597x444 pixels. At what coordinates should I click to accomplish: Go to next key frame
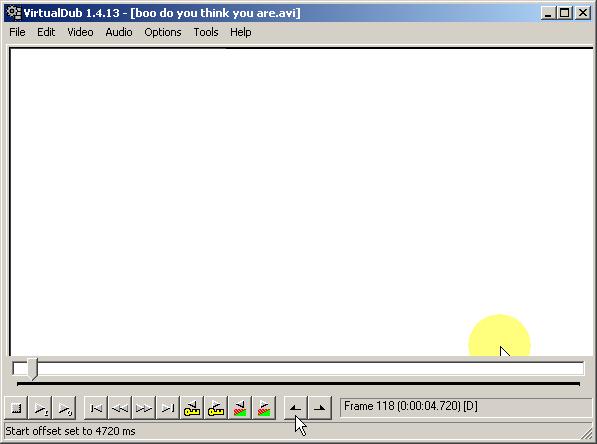(216, 408)
